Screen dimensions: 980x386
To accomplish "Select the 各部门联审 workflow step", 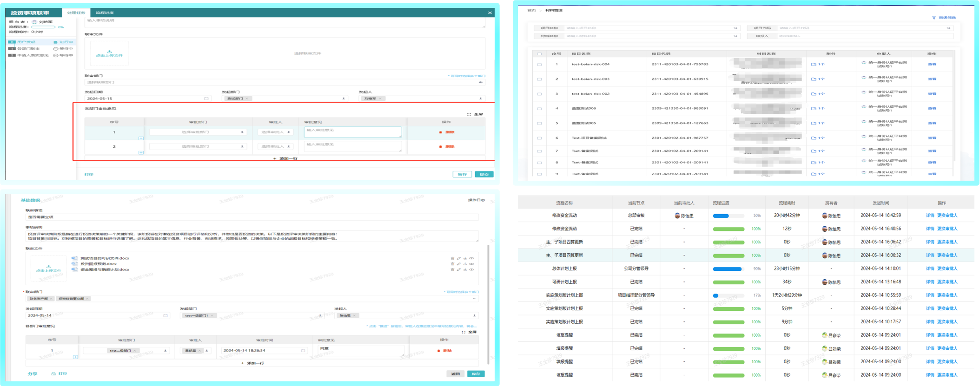I will pyautogui.click(x=41, y=49).
